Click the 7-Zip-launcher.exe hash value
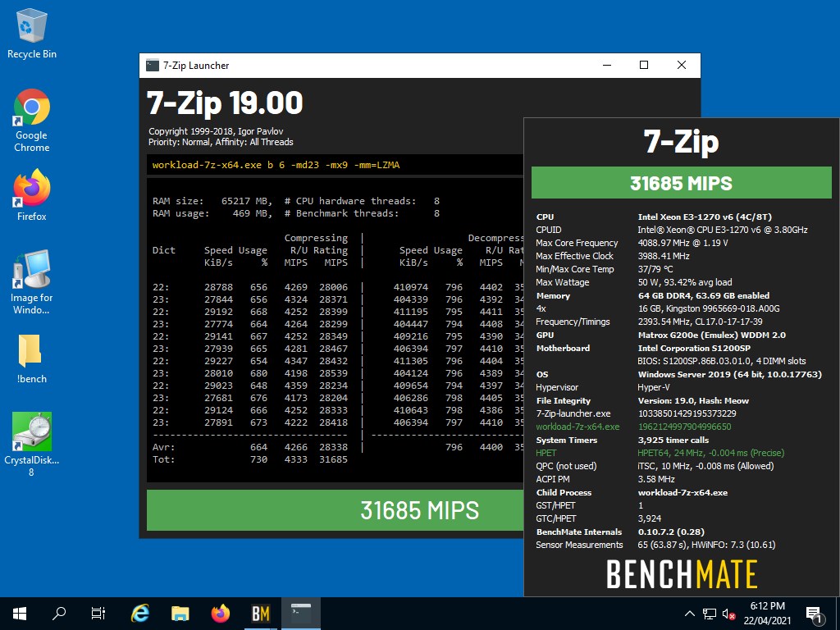This screenshot has width=840, height=630. pos(687,413)
